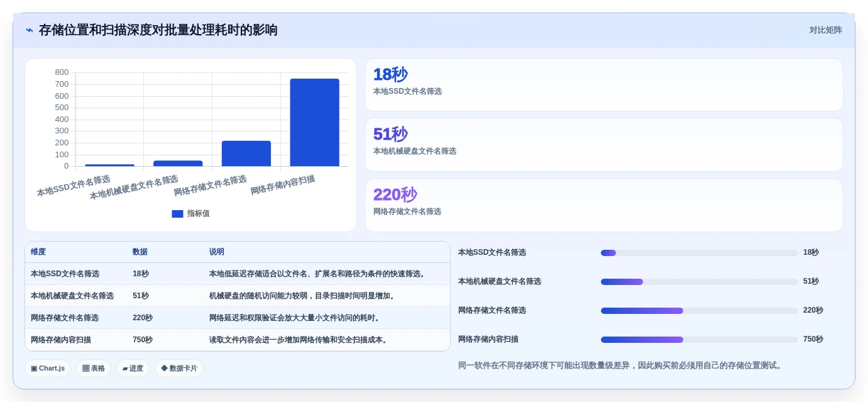Click the 网络存储文件名筛选 progress label
This screenshot has height=402, width=868.
[x=492, y=311]
